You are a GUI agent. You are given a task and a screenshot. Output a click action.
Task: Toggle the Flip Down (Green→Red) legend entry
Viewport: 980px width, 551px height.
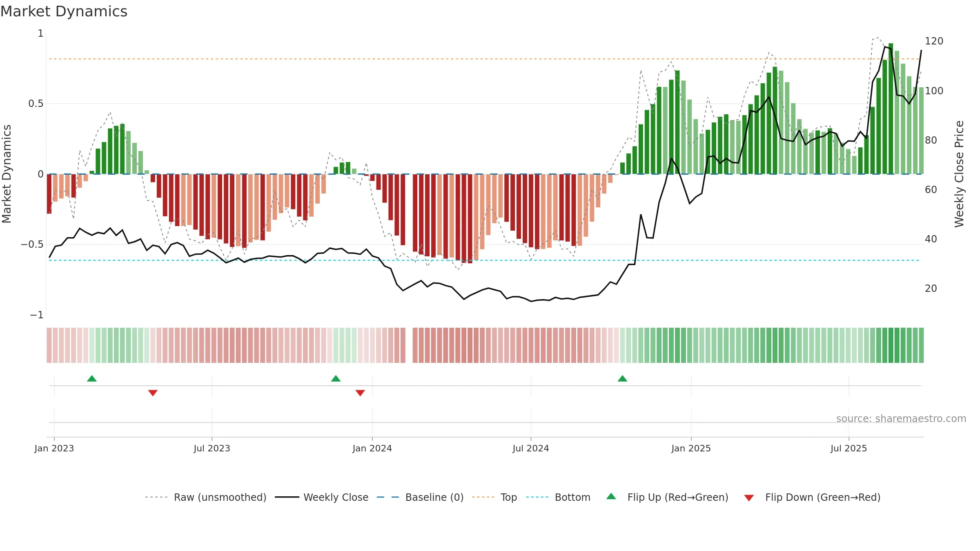(x=812, y=497)
